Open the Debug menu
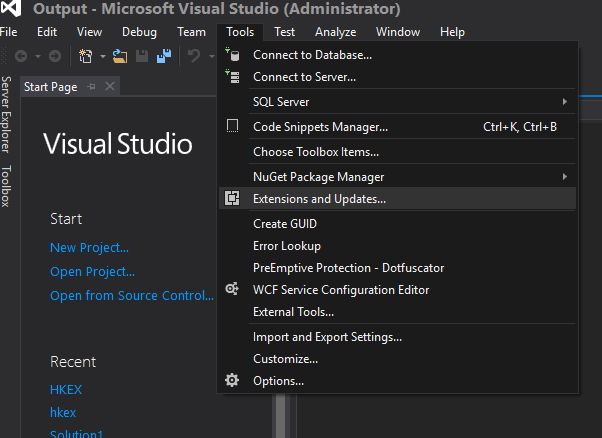602x438 pixels. tap(138, 32)
